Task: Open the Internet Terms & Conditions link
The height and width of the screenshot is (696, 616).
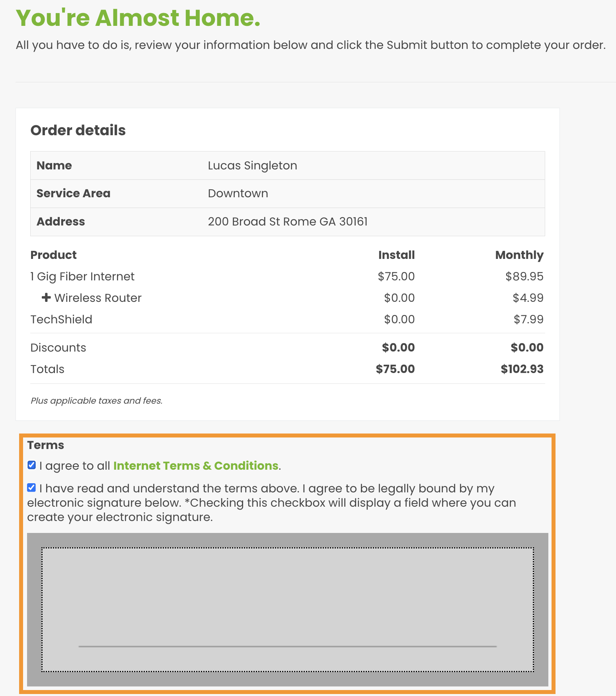Action: click(196, 466)
